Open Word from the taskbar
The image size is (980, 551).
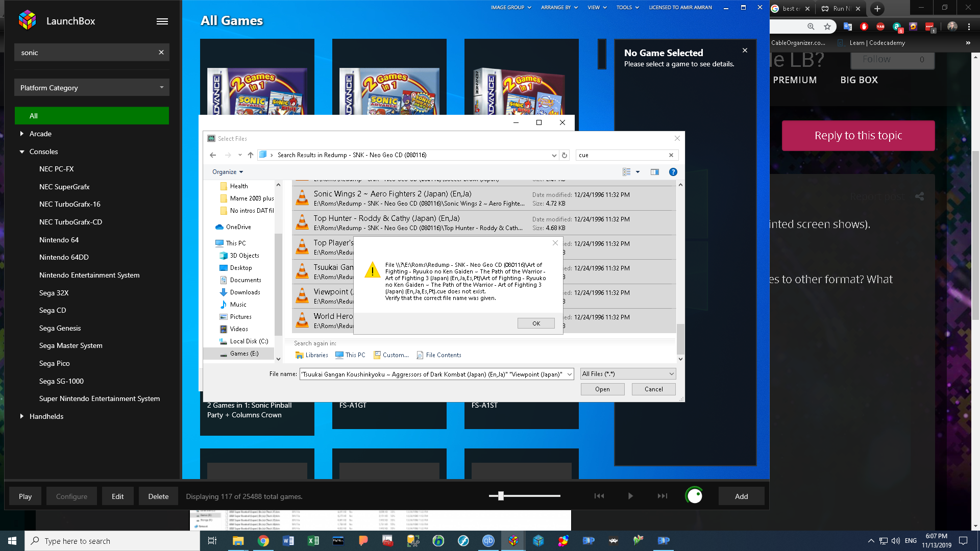pos(288,541)
